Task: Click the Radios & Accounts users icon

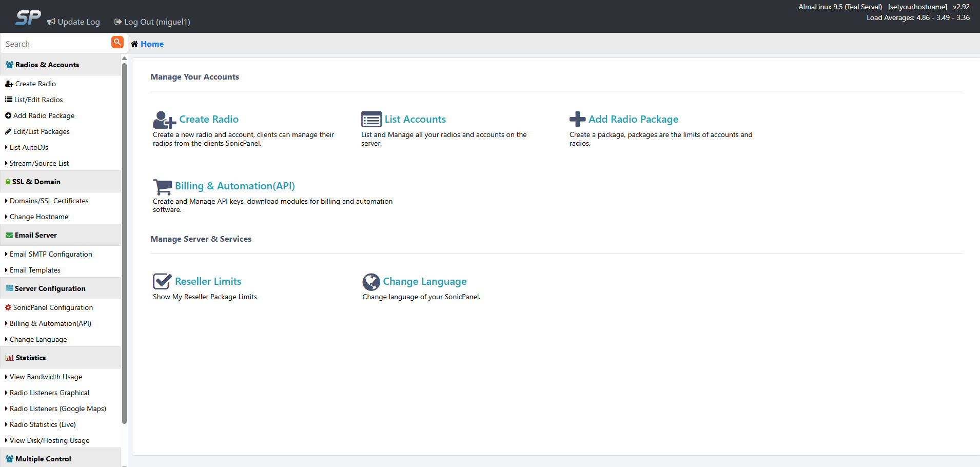Action: [9, 65]
